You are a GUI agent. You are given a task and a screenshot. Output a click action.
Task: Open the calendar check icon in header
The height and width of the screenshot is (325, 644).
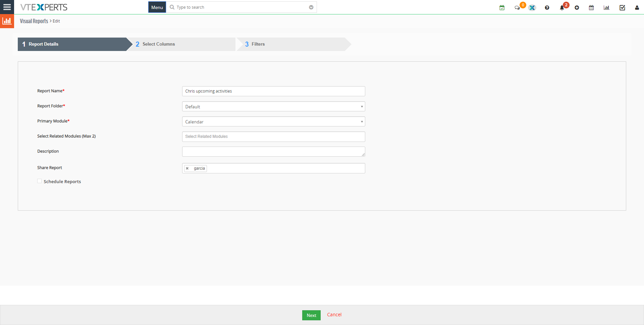pos(502,8)
